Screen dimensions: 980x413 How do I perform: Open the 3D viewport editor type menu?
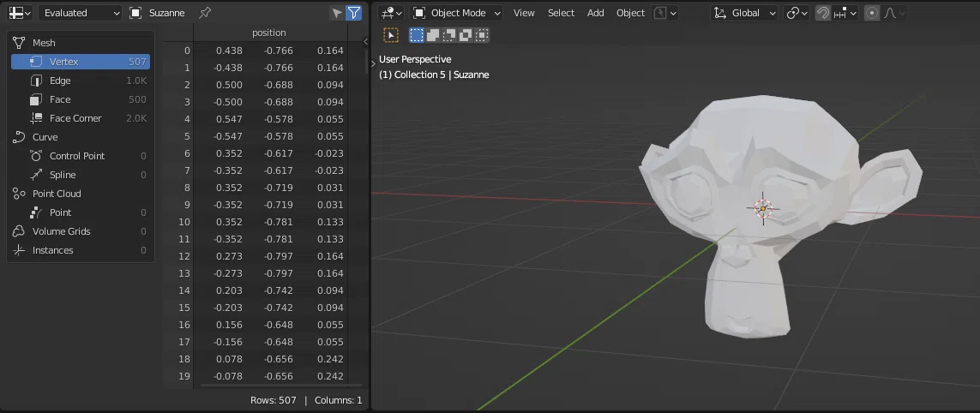[x=393, y=13]
